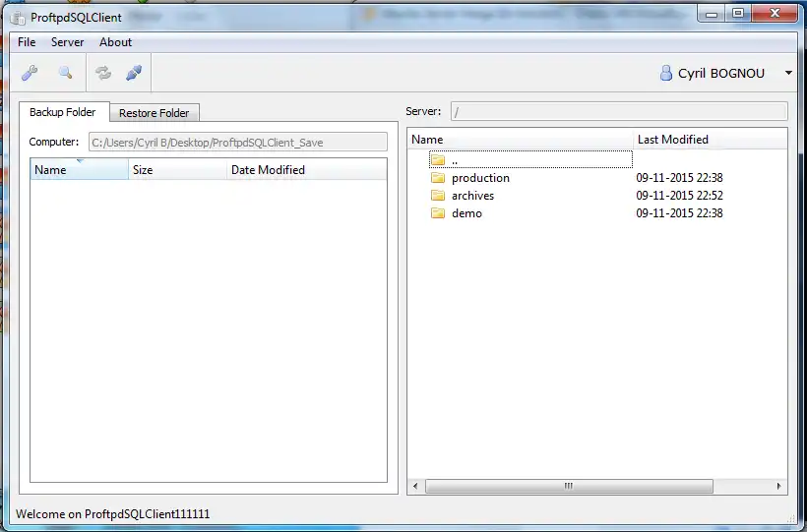Click the user avatar icon beside Cyril BOGNOU
The height and width of the screenshot is (532, 807).
[x=666, y=73]
